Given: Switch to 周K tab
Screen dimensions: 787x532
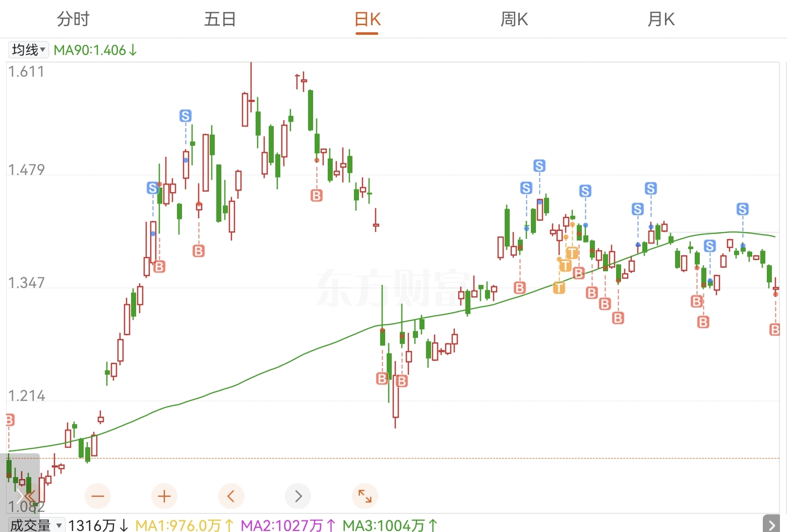Looking at the screenshot, I should (x=514, y=19).
